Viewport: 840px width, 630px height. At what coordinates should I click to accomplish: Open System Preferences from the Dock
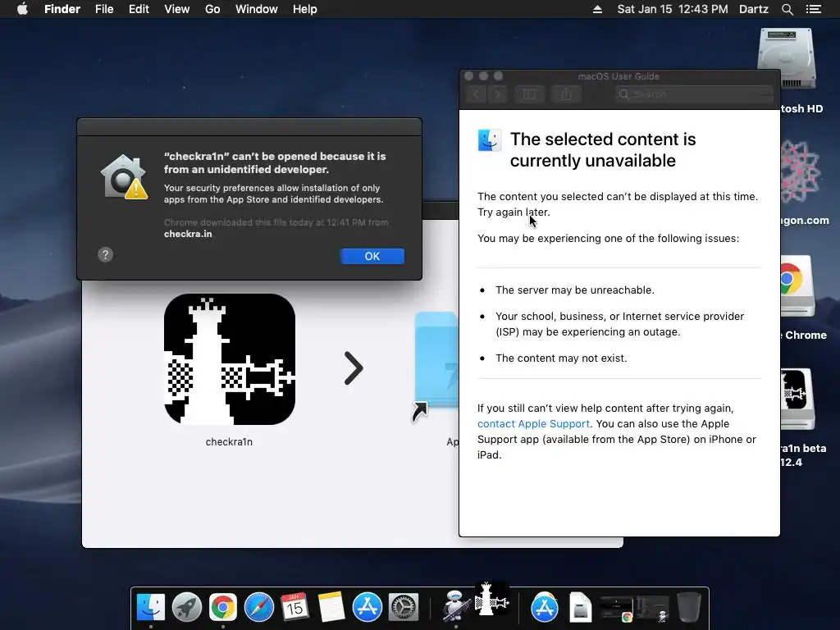[x=404, y=608]
